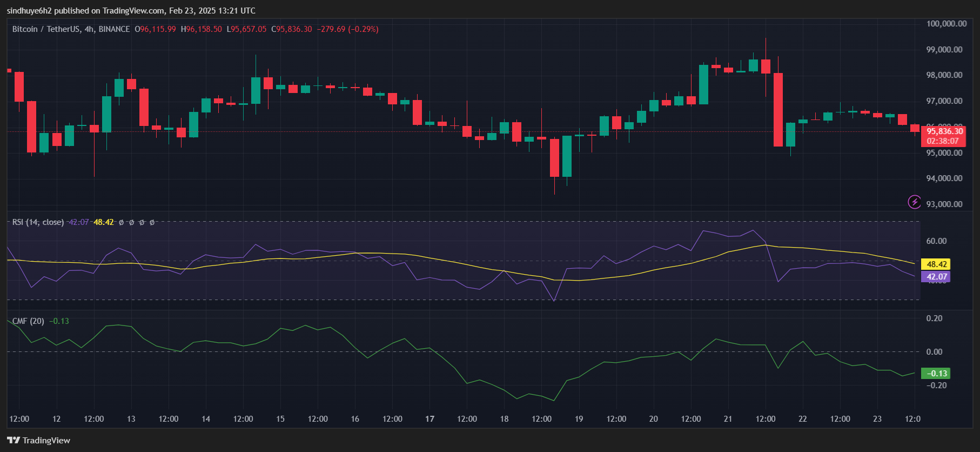The height and width of the screenshot is (452, 980).
Task: Open the CMF (20) indicator legend
Action: point(28,321)
